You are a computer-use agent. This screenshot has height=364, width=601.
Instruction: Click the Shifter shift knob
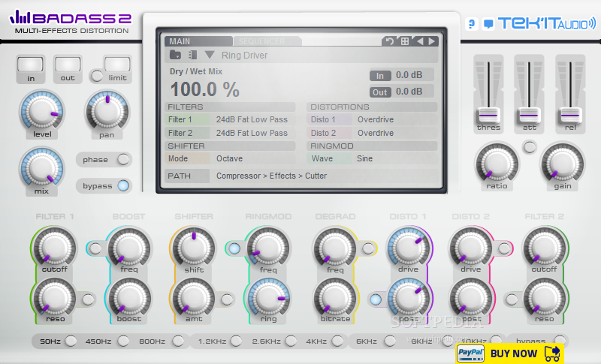click(194, 247)
